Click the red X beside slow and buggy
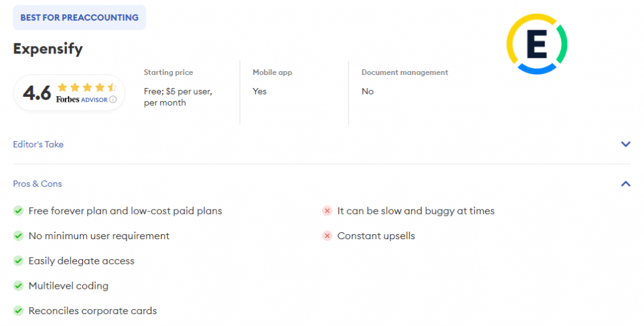 coord(327,211)
